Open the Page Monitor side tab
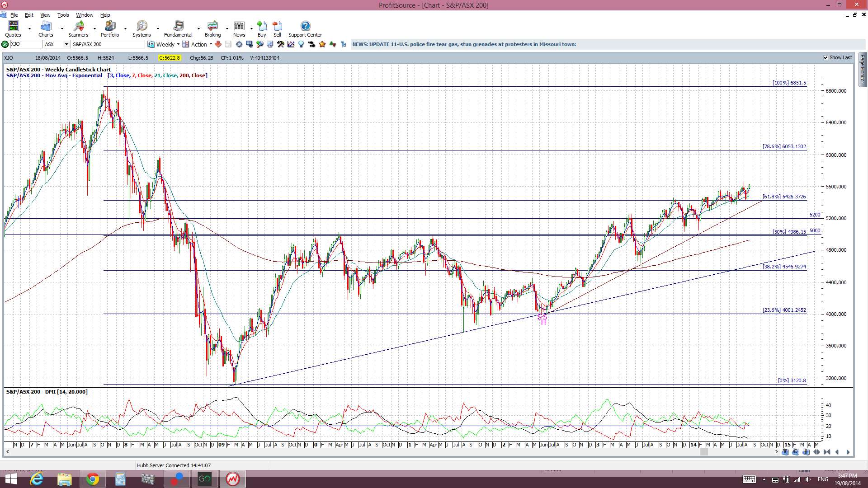This screenshot has width=868, height=488. 863,69
